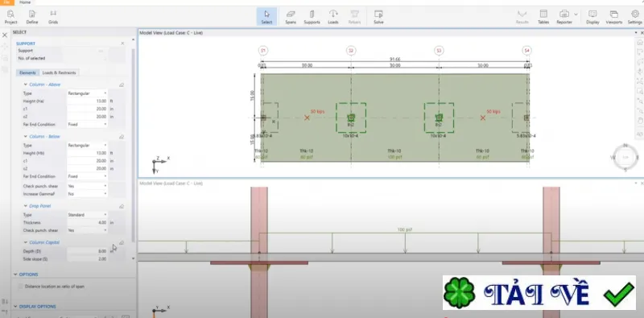Open the Tables tool
Screen dimensions: 644x318
point(543,17)
